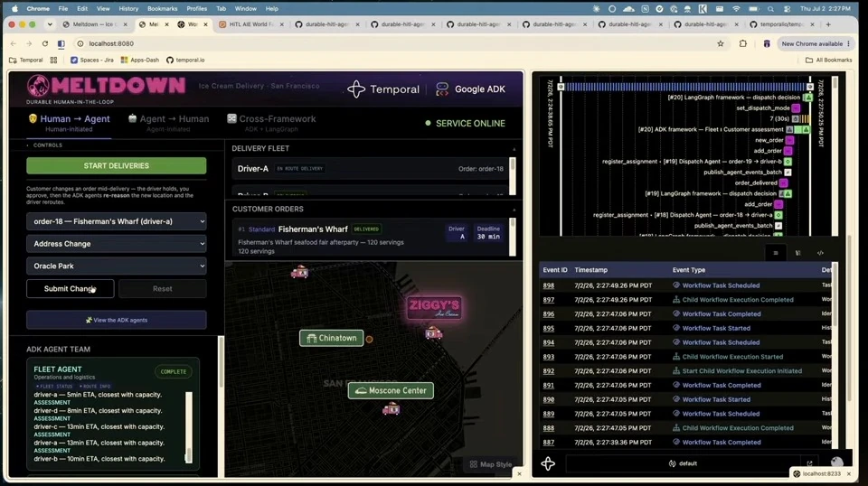Collapse the Controls section
The height and width of the screenshot is (486, 868).
28,145
